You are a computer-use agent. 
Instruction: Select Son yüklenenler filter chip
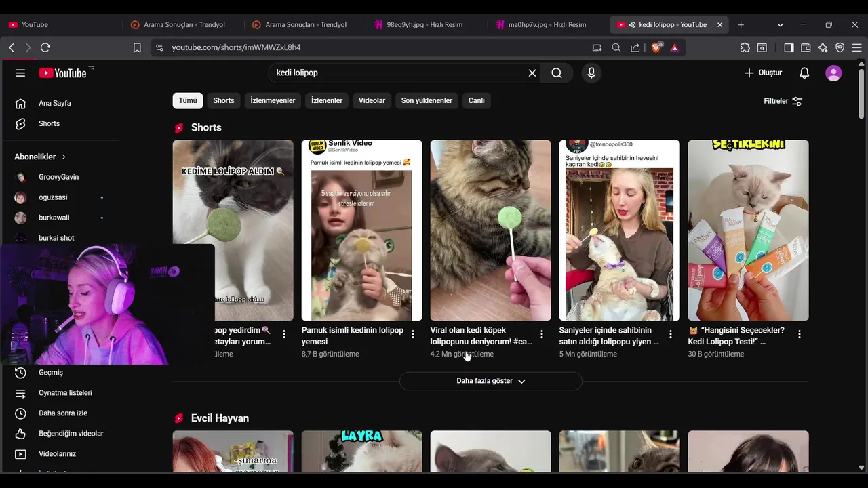(427, 100)
